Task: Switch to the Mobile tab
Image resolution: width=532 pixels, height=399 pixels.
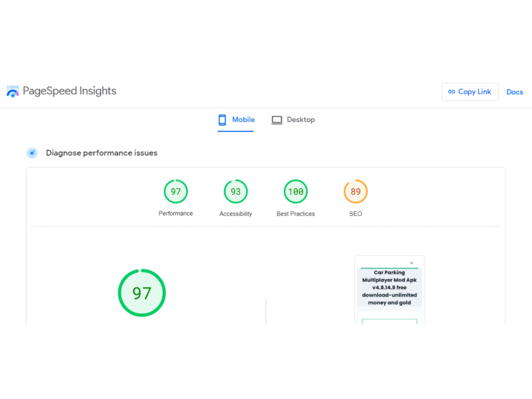Action: (236, 120)
